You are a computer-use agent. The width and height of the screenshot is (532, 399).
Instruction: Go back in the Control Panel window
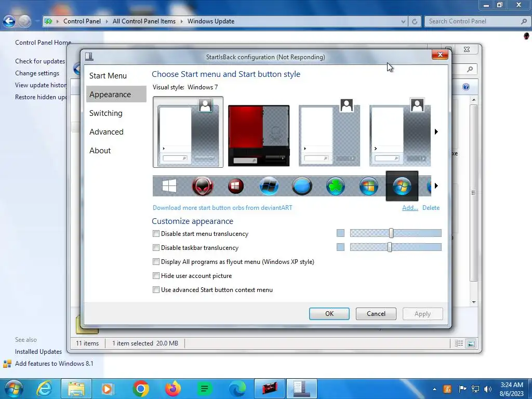tap(9, 21)
